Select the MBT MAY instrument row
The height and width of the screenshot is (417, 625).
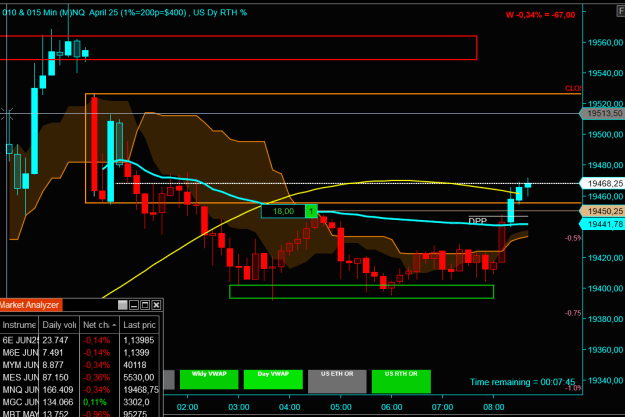80,413
